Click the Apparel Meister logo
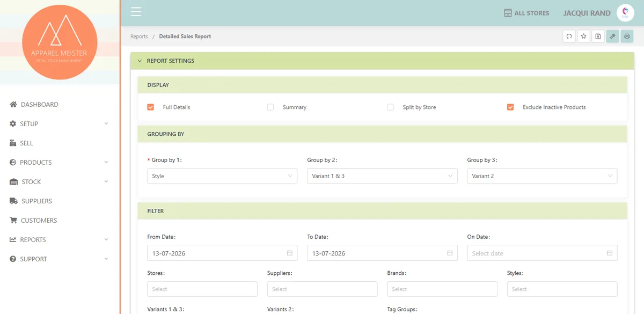 (60, 42)
